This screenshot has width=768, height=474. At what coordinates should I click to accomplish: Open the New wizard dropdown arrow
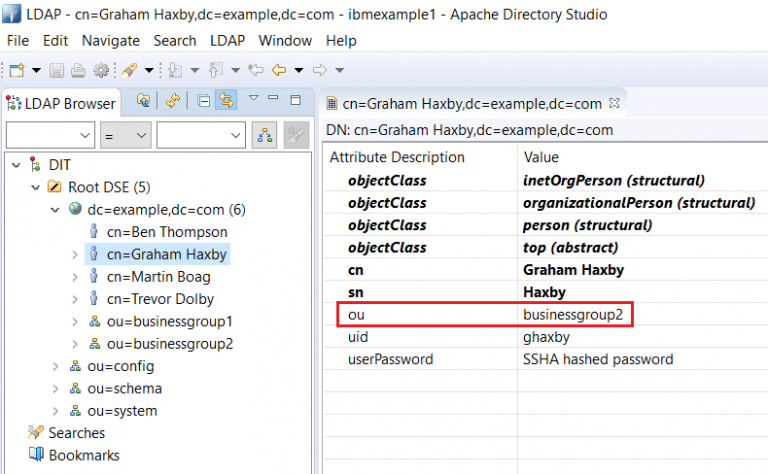pos(36,71)
